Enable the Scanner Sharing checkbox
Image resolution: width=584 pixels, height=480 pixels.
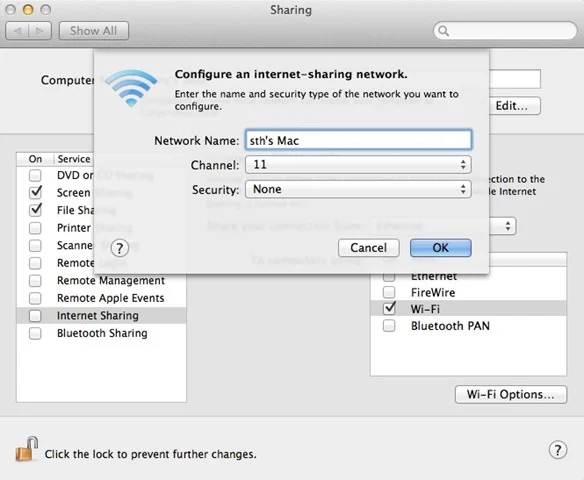click(35, 245)
